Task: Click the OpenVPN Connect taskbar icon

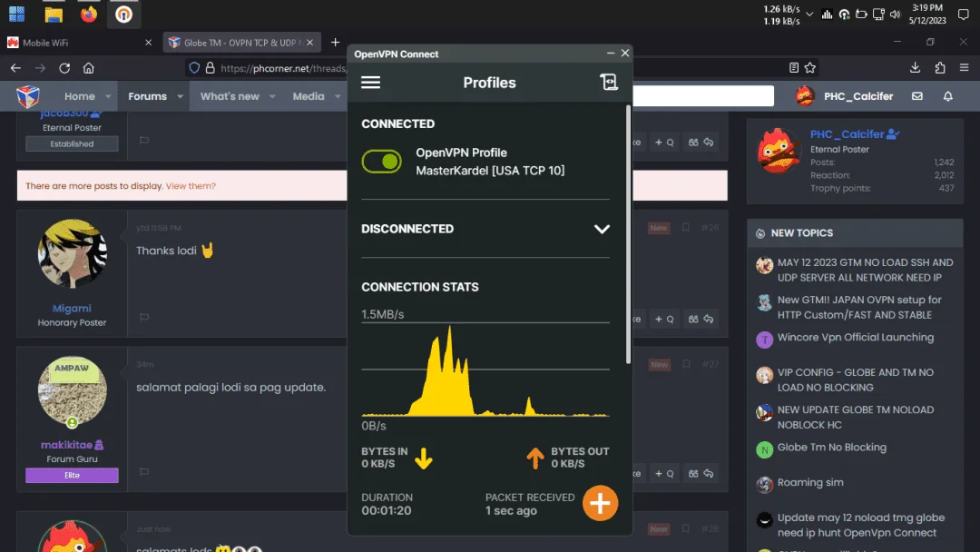Action: pos(123,14)
